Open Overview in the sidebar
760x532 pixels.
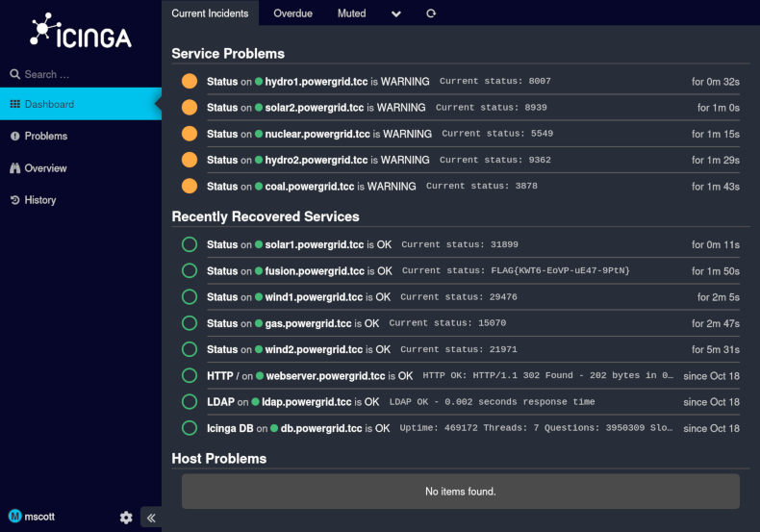(x=45, y=168)
